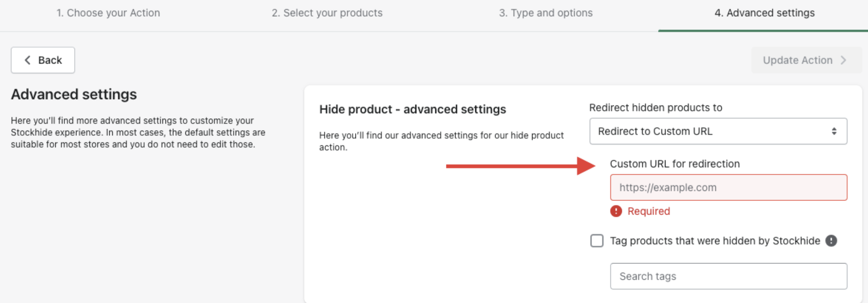This screenshot has height=303, width=868.
Task: Click the "Tag products that were hidden" label
Action: pyautogui.click(x=715, y=241)
